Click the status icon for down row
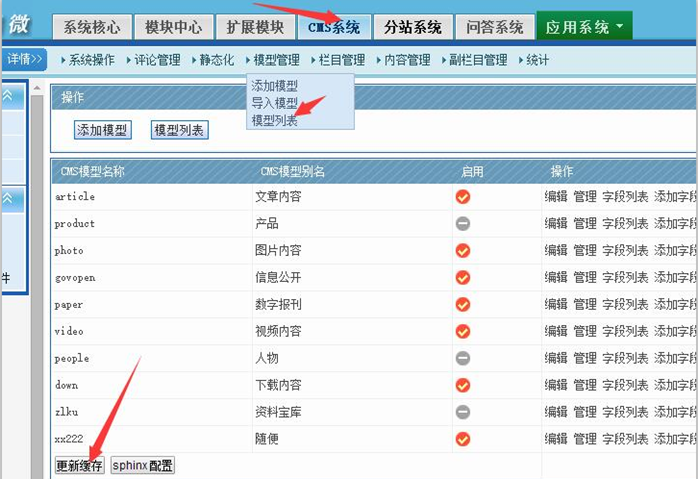Screen dimensions: 698x479 (463, 385)
